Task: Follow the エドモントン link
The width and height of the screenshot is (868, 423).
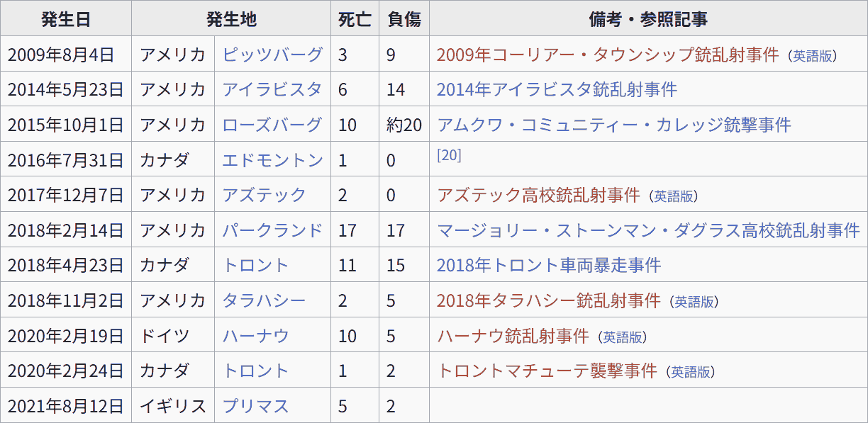Action: click(272, 160)
